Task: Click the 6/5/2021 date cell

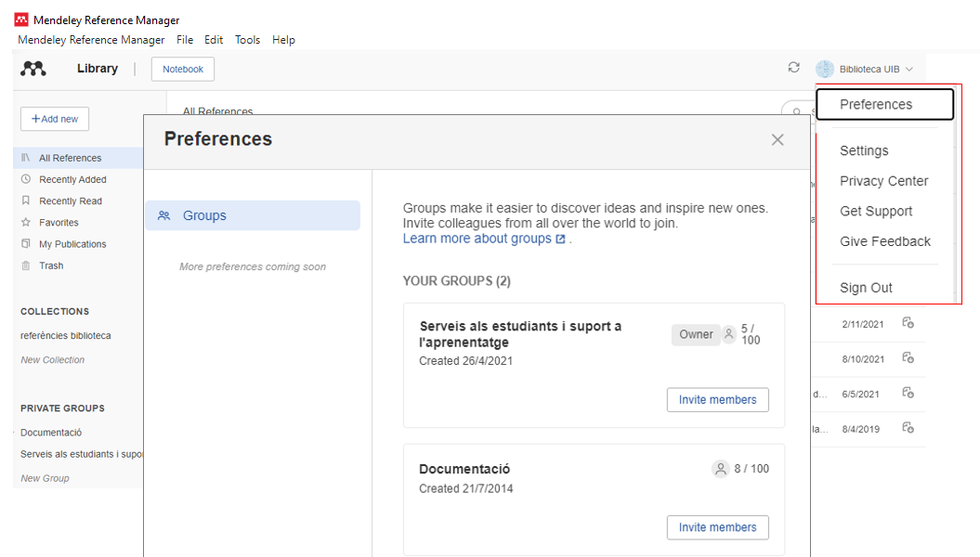Action: (860, 394)
